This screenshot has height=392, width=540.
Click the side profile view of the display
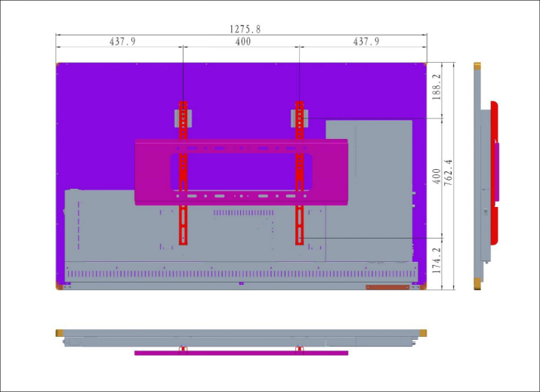(486, 176)
